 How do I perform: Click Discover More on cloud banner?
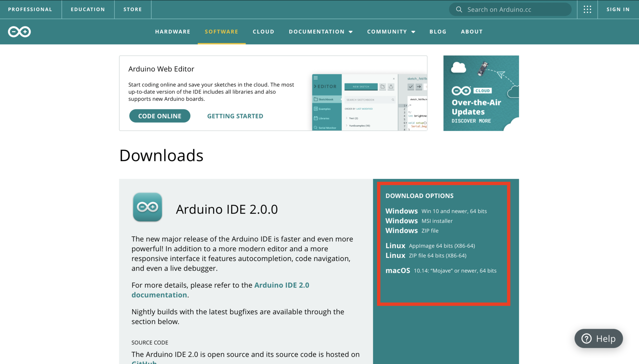pos(471,121)
